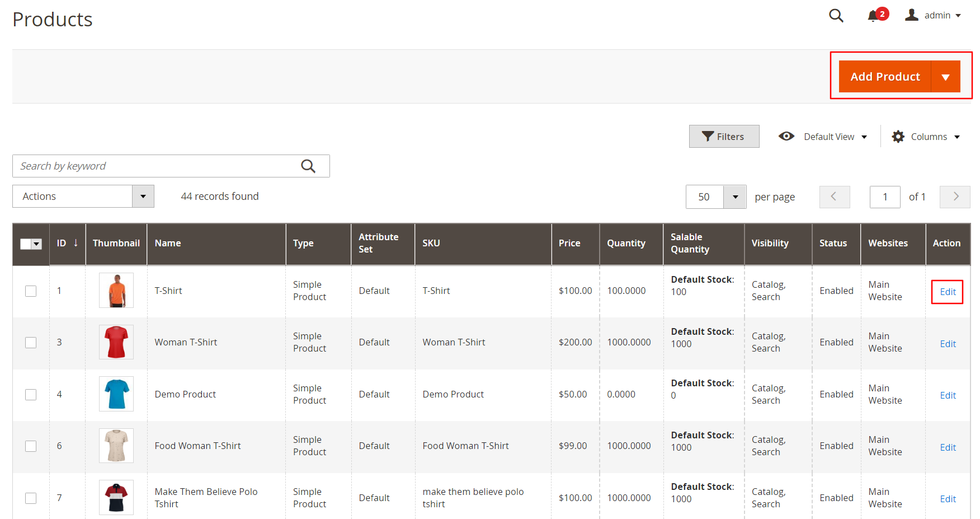The image size is (980, 519).
Task: Go to next page arrow
Action: coord(955,197)
